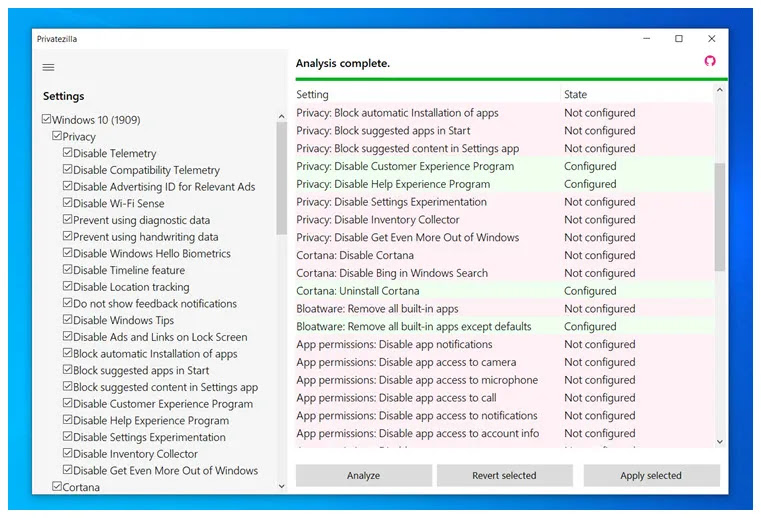The width and height of the screenshot is (761, 518).
Task: Select row Privacy: Disable Settings Experimentation
Action: pyautogui.click(x=505, y=202)
